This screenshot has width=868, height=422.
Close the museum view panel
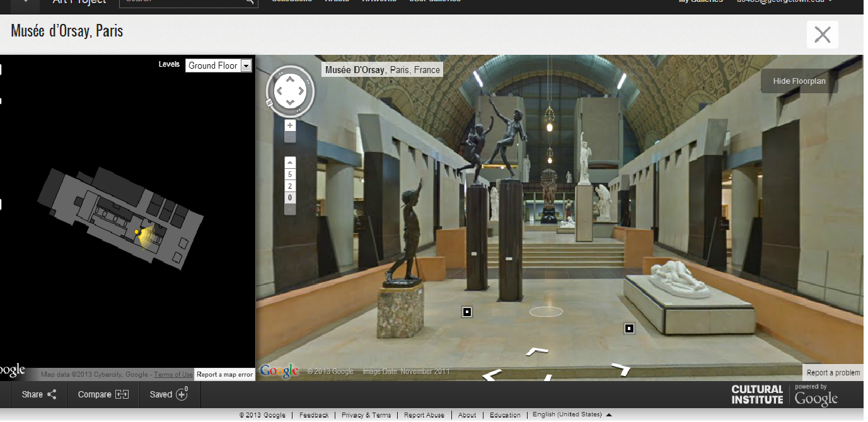(823, 35)
